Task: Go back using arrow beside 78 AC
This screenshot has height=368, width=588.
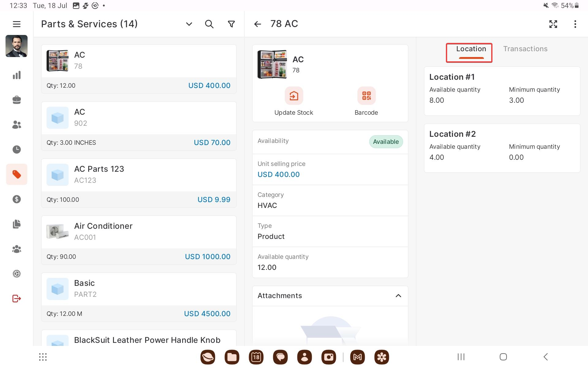Action: tap(258, 24)
